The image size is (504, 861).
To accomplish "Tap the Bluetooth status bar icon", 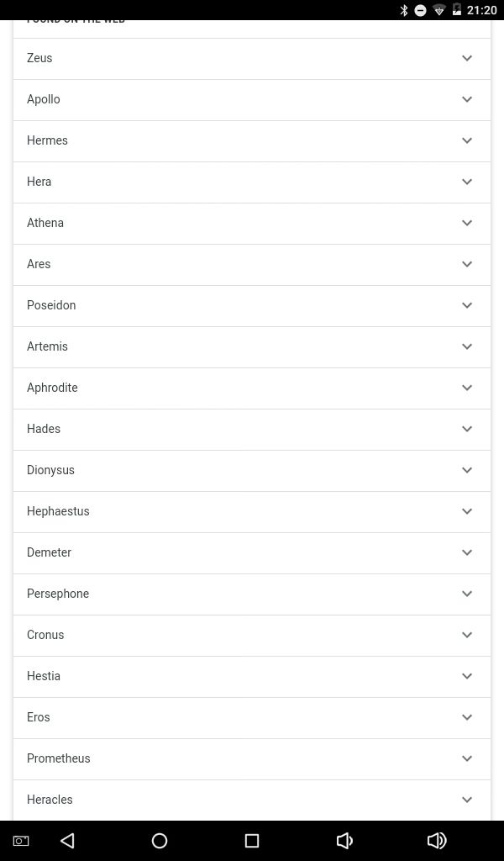I will pyautogui.click(x=404, y=10).
